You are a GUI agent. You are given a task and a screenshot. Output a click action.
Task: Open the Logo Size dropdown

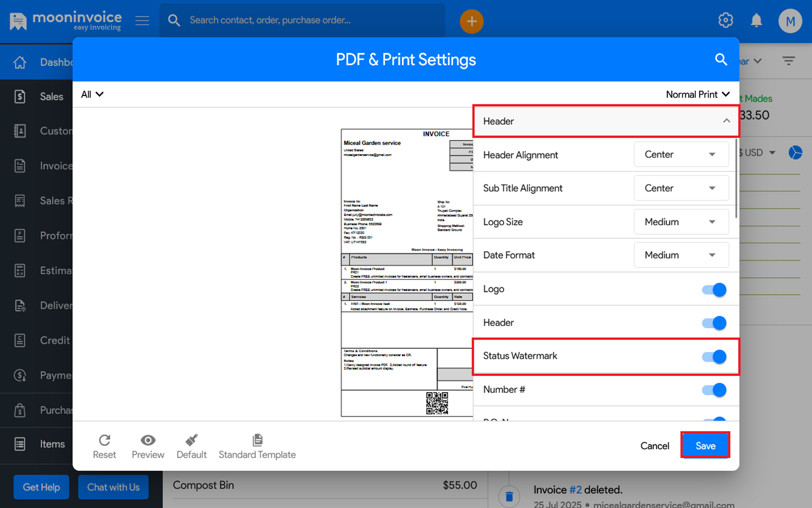pyautogui.click(x=681, y=222)
